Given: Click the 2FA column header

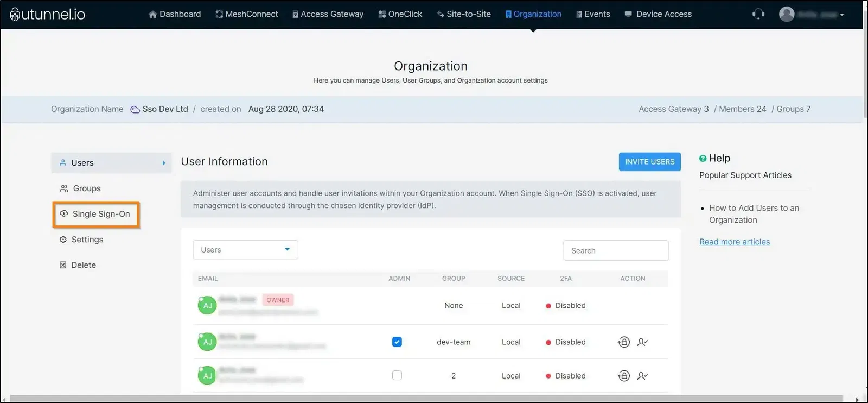Looking at the screenshot, I should [x=566, y=279].
